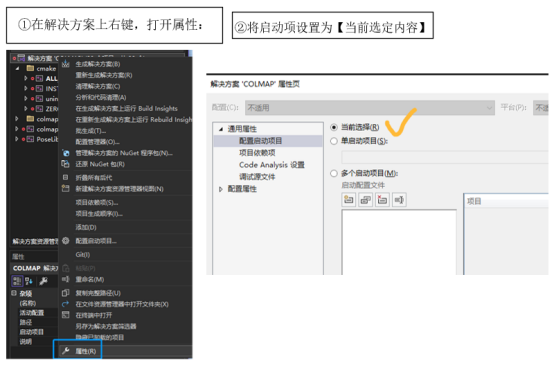This screenshot has width=554, height=365.
Task: Select the Alphabetical sort icon in Properties panel
Action: [x=29, y=281]
